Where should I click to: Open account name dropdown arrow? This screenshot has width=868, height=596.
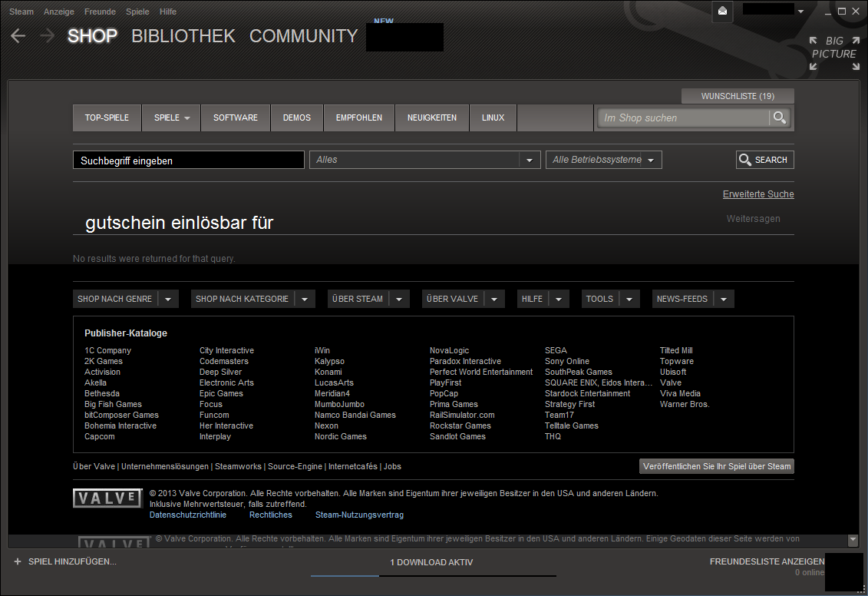tap(800, 11)
